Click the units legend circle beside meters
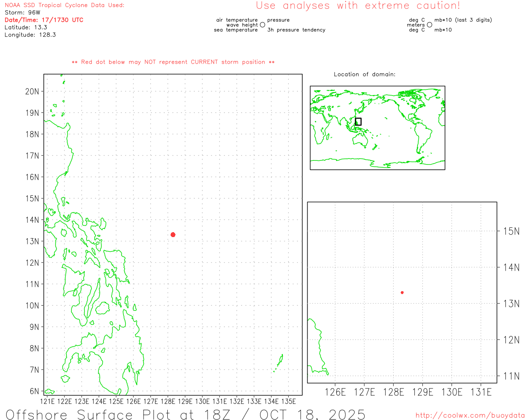Viewport: 525px width, 420px height. tap(429, 25)
